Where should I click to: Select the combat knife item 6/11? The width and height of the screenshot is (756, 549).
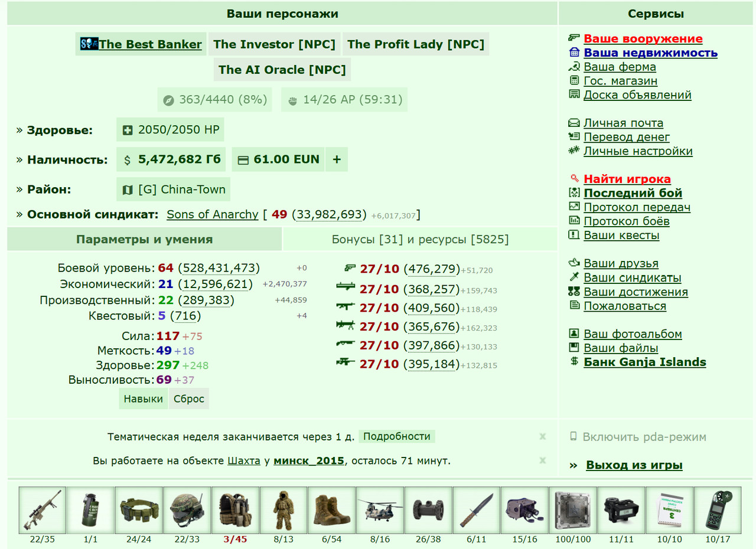477,510
